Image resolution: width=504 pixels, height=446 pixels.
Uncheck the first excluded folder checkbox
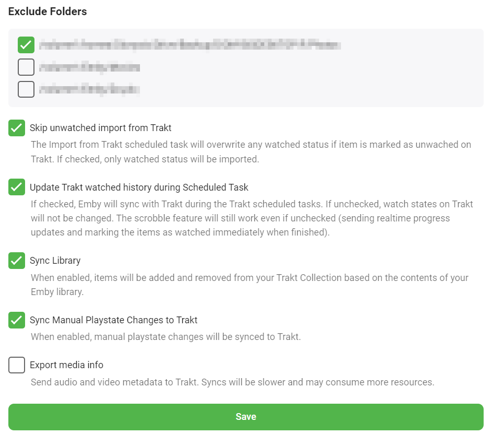click(26, 45)
